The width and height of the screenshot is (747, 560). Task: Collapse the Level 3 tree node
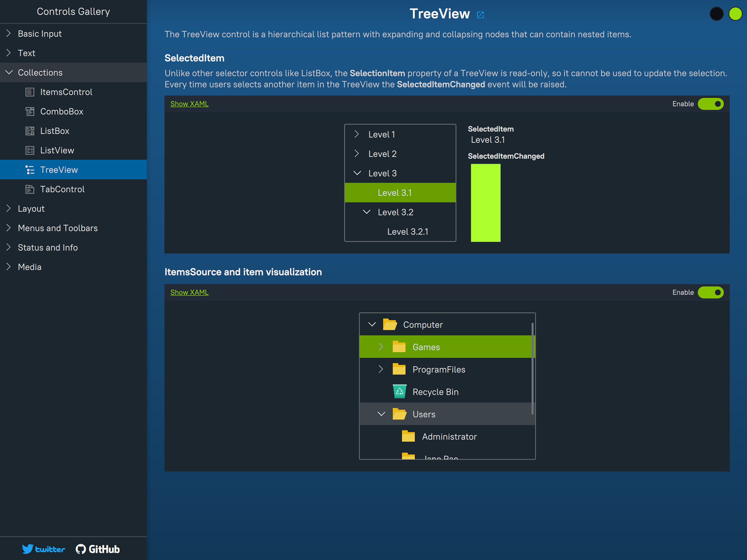pyautogui.click(x=357, y=173)
